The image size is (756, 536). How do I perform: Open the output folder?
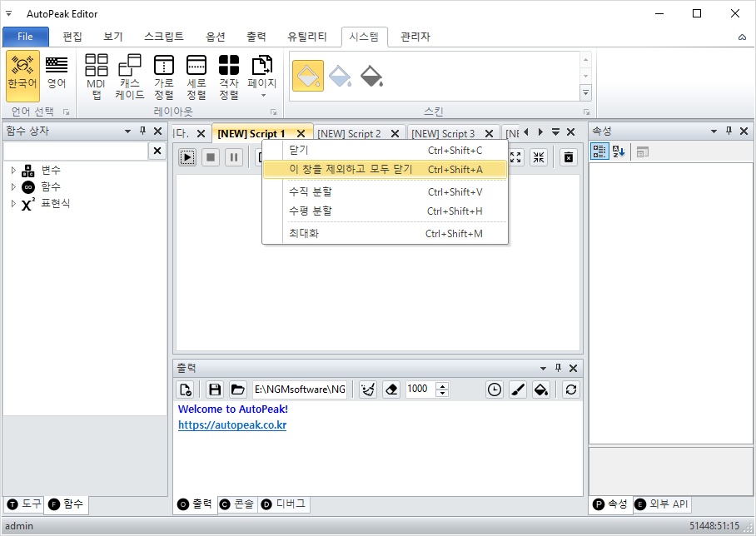[x=237, y=390]
